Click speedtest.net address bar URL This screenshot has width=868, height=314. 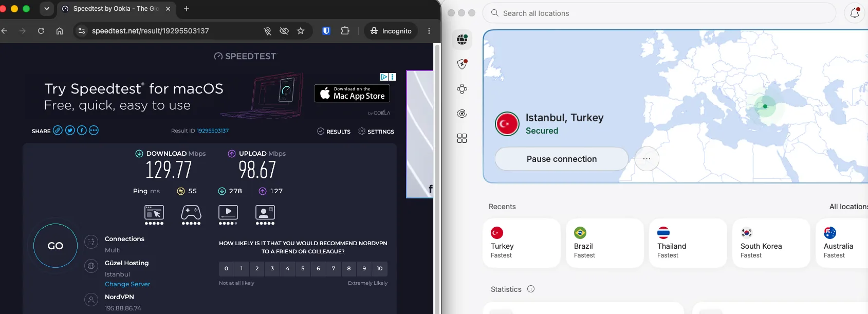coord(151,31)
